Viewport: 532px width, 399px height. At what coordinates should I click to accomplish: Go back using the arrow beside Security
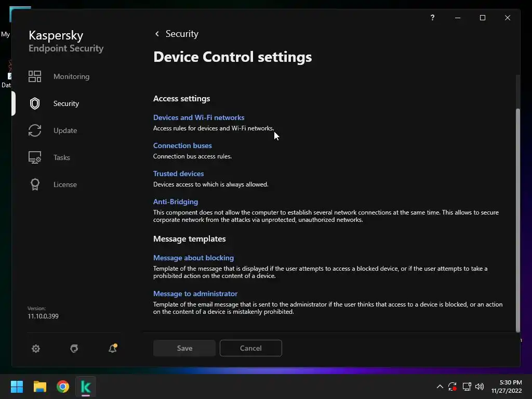click(157, 34)
